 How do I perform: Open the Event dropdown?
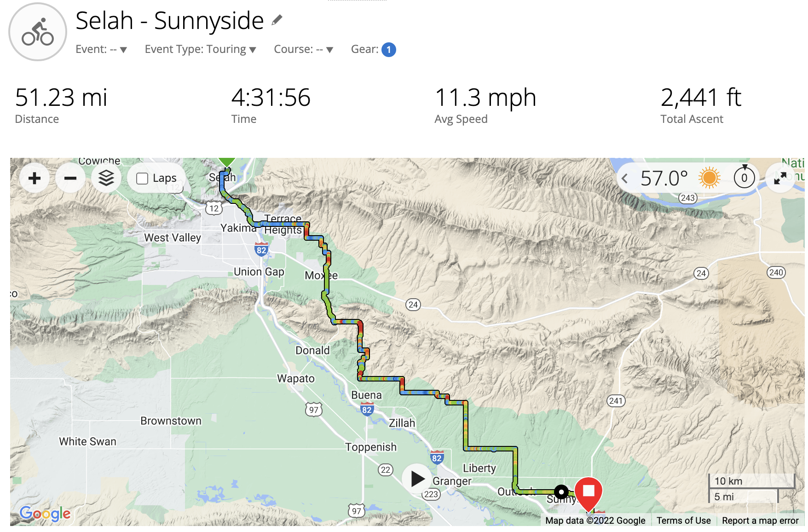(101, 49)
